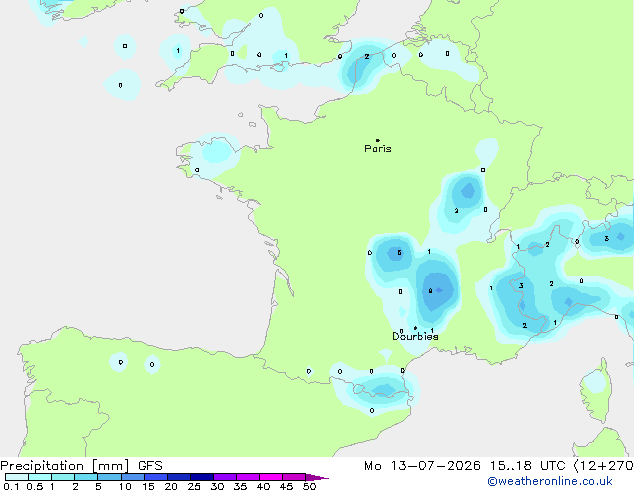Image resolution: width=634 pixels, height=490 pixels.
Task: Pick the 5–10 mm legend swatch
Action: click(x=109, y=477)
